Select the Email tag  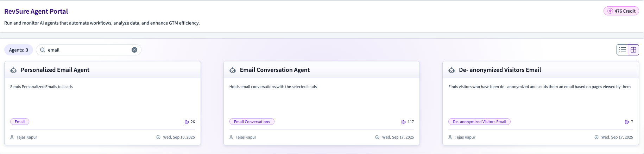click(20, 122)
